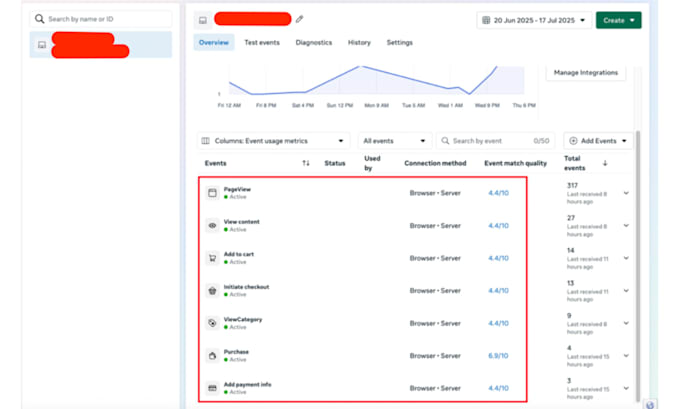The image size is (680, 409).
Task: Expand the Add to cart row chevron
Action: point(626,258)
